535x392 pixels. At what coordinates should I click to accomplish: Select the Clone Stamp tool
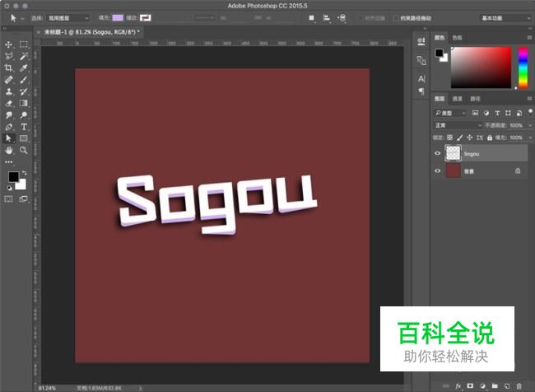pos(8,91)
